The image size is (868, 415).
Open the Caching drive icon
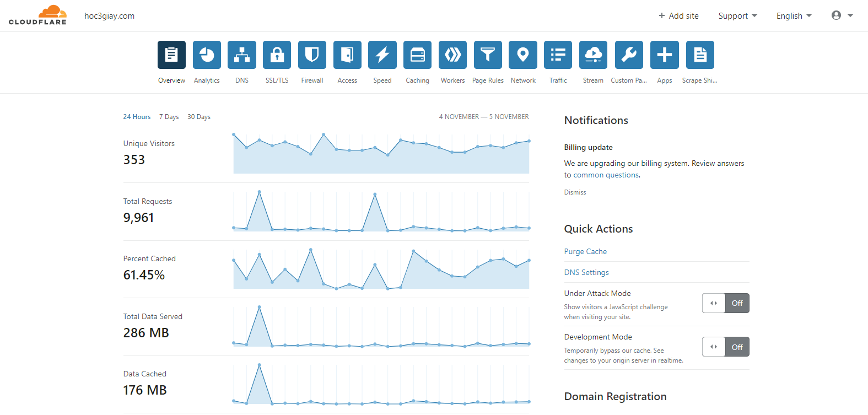(x=417, y=55)
